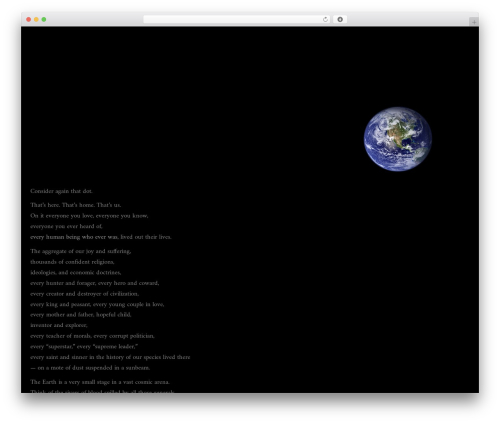Screen dimensions: 500x423
Task: Click the yellow minimize window button
Action: click(36, 19)
